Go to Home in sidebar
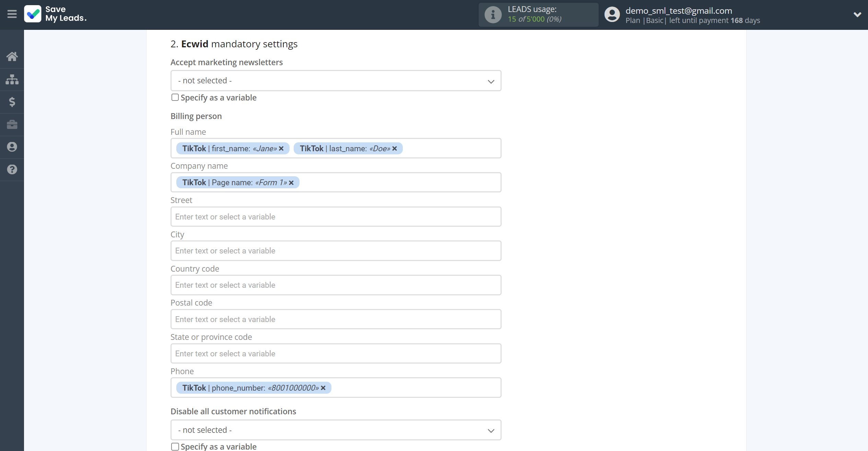The image size is (868, 451). point(12,57)
